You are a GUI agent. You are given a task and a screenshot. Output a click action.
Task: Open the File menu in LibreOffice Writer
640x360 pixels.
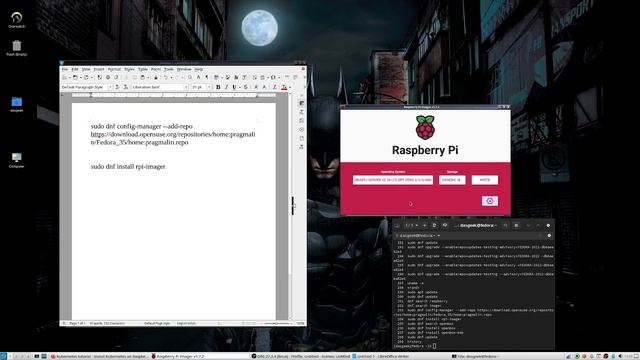click(64, 69)
